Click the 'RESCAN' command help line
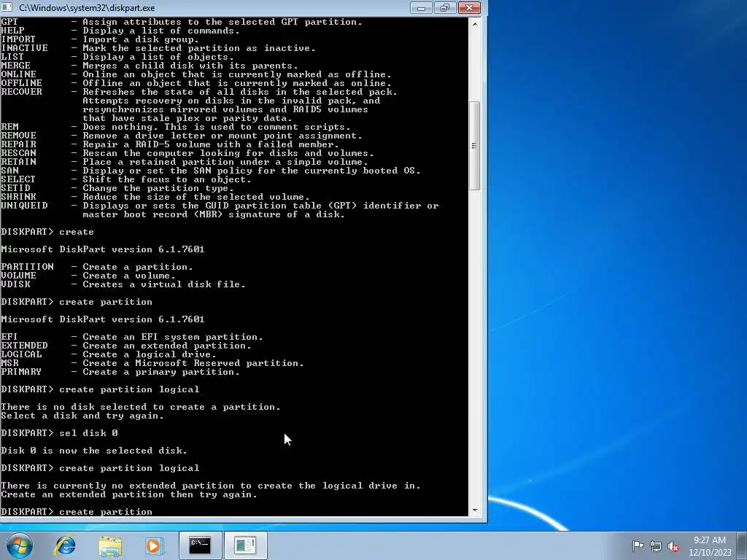 187,153
